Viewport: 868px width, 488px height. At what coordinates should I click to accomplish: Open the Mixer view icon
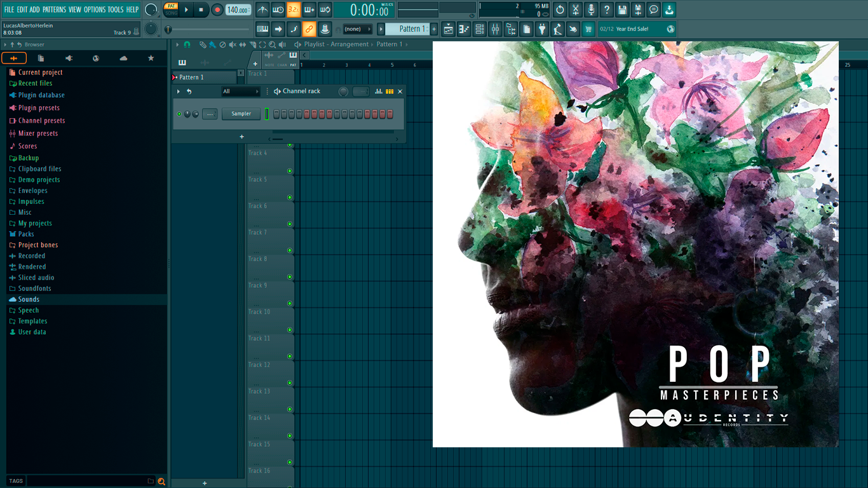495,29
